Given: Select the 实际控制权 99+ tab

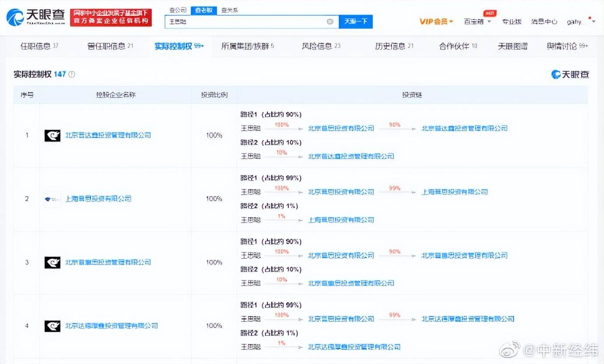Looking at the screenshot, I should [179, 46].
